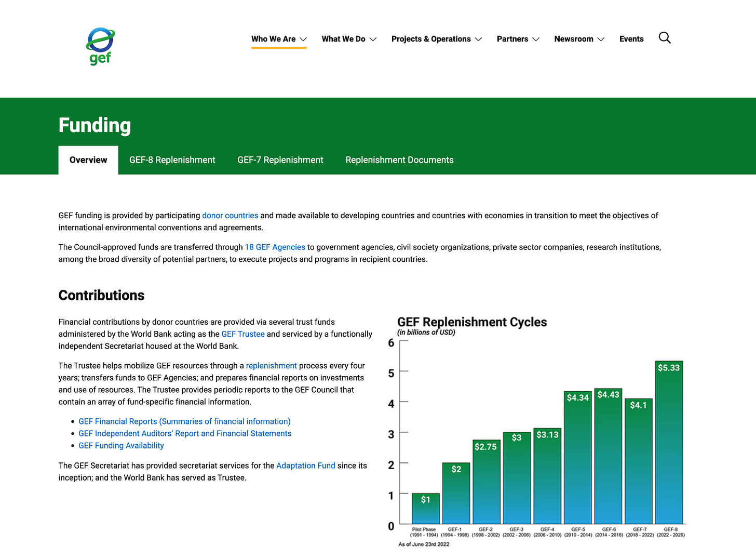The image size is (756, 558).
Task: Visit the Adaptation Fund link
Action: (x=306, y=466)
